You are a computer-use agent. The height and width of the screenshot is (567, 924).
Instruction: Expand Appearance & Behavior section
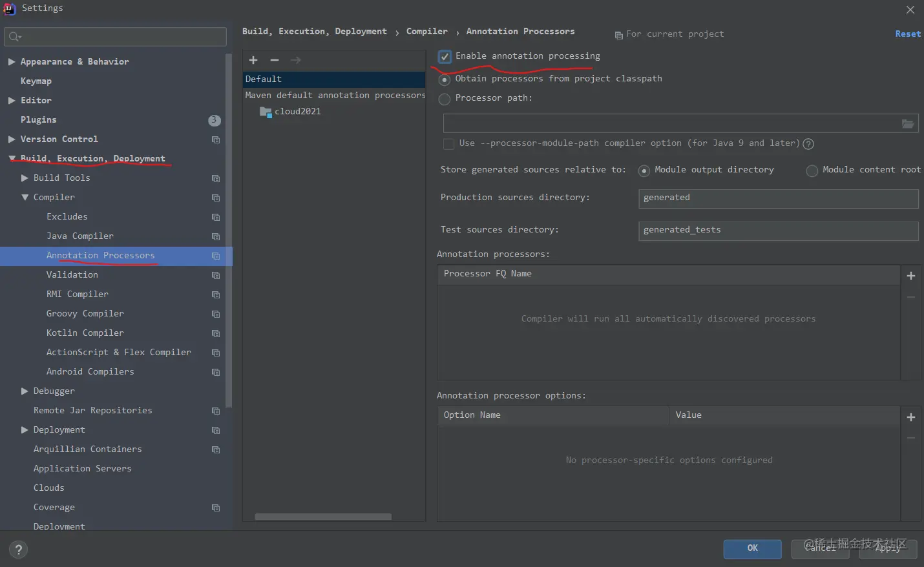(x=12, y=61)
